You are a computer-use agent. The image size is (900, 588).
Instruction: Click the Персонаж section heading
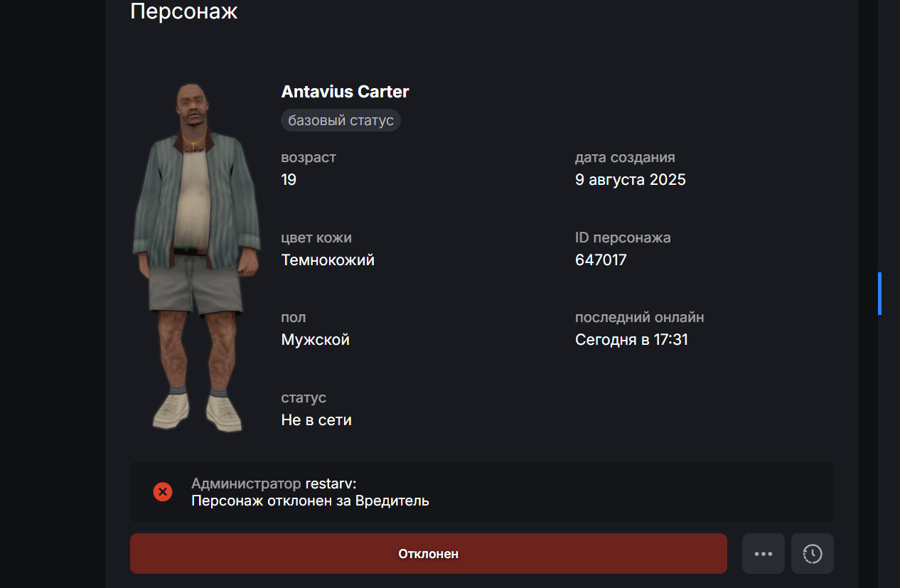click(x=183, y=11)
